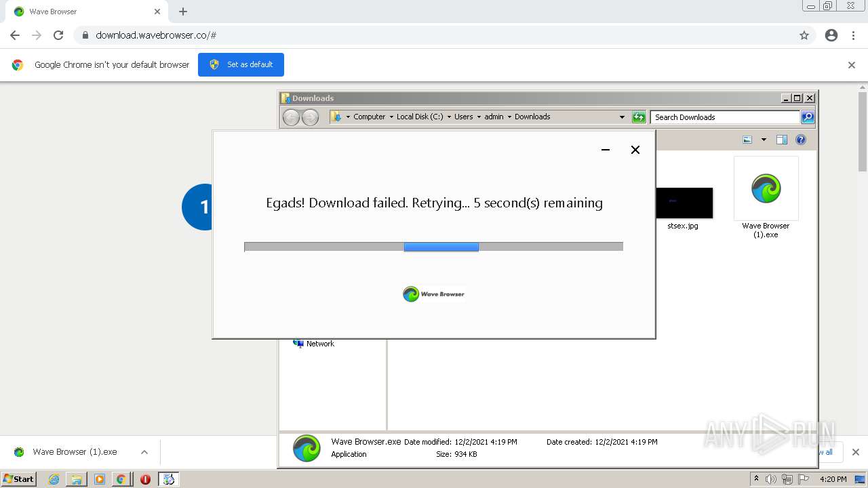
Task: Click the Set as default button
Action: (x=241, y=64)
